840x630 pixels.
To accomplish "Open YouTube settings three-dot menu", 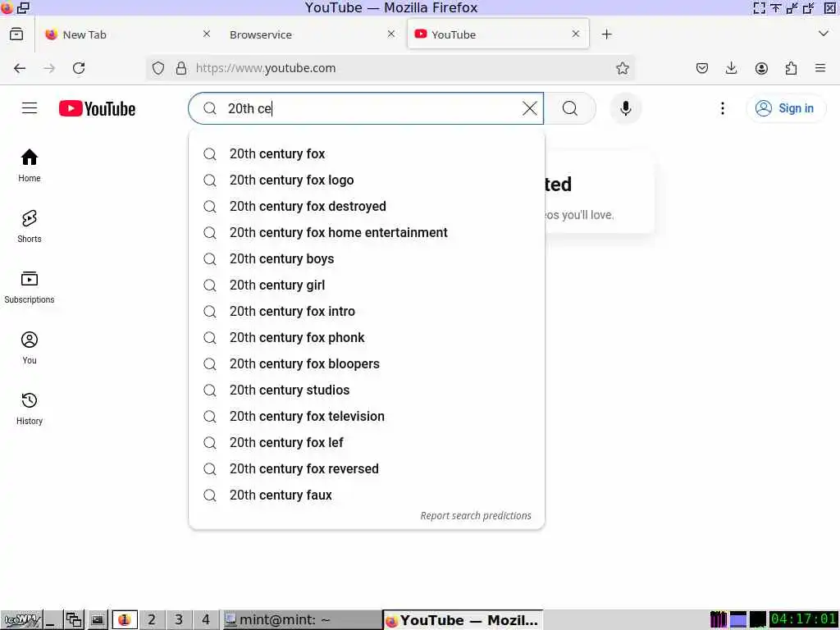I will click(722, 108).
